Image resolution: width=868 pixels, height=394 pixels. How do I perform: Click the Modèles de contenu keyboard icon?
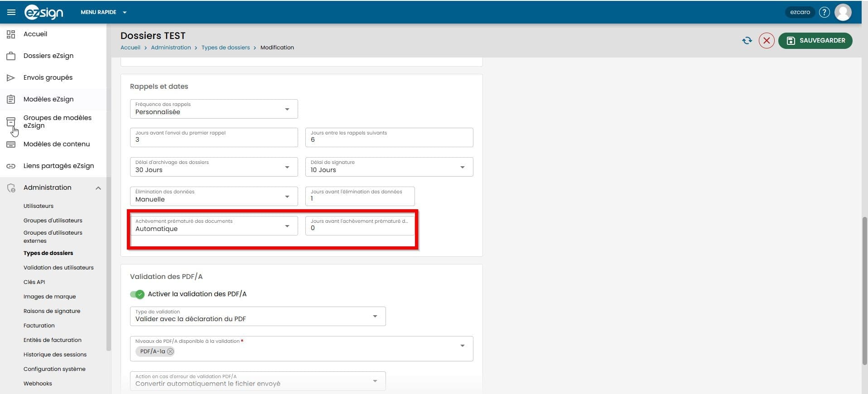tap(11, 144)
